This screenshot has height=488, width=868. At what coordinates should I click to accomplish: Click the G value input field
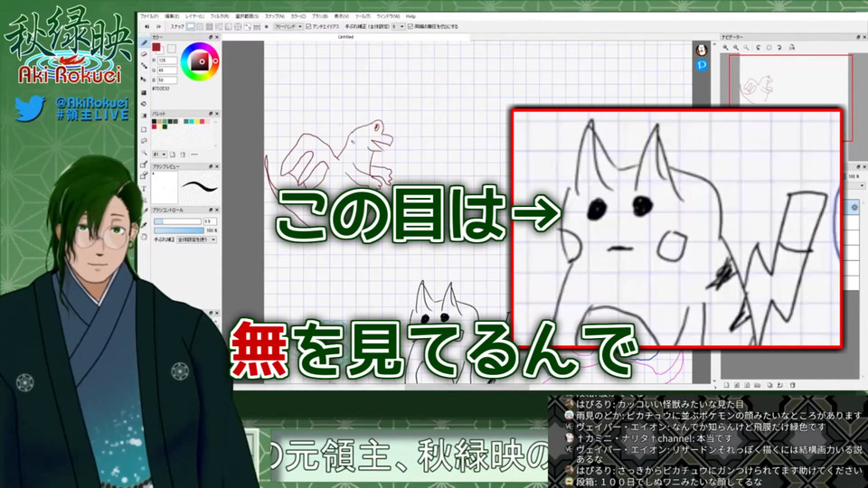(x=167, y=70)
